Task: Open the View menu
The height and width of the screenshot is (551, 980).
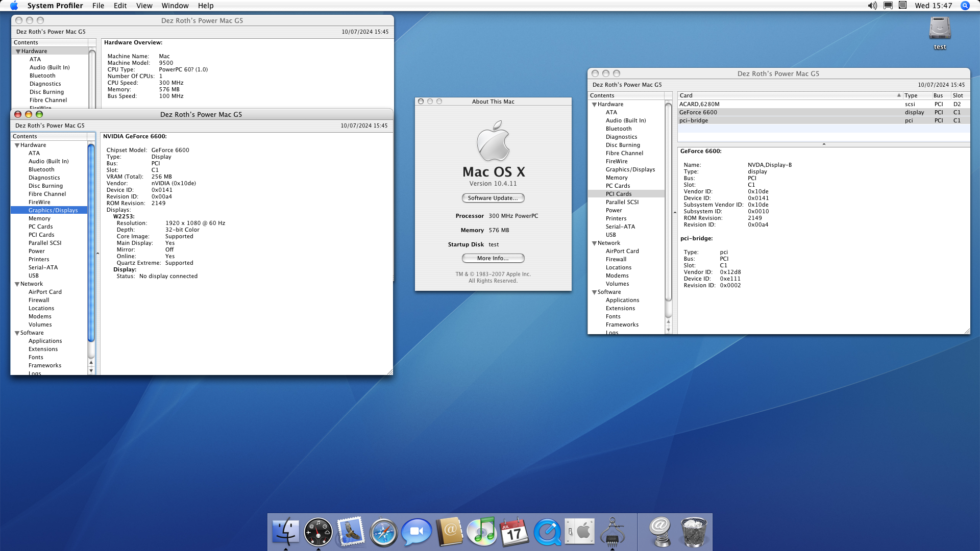Action: click(144, 6)
